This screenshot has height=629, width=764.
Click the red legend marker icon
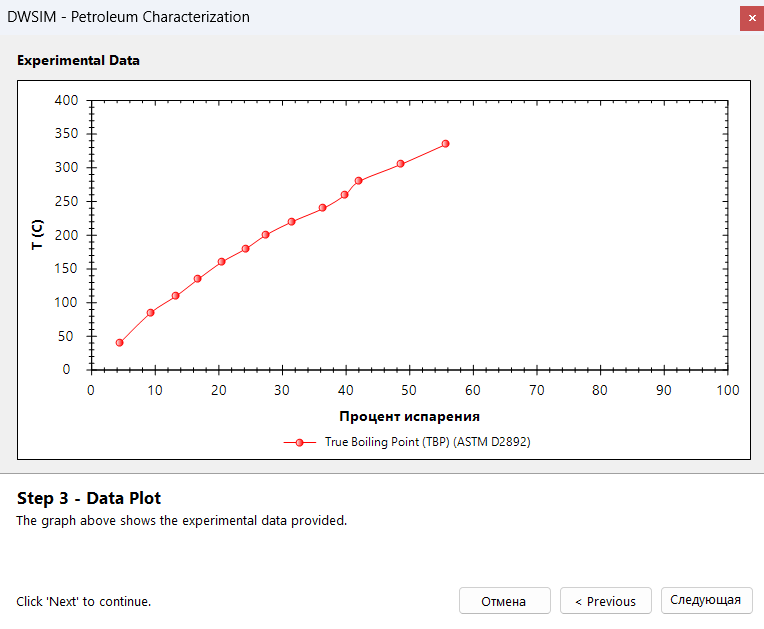coord(300,442)
